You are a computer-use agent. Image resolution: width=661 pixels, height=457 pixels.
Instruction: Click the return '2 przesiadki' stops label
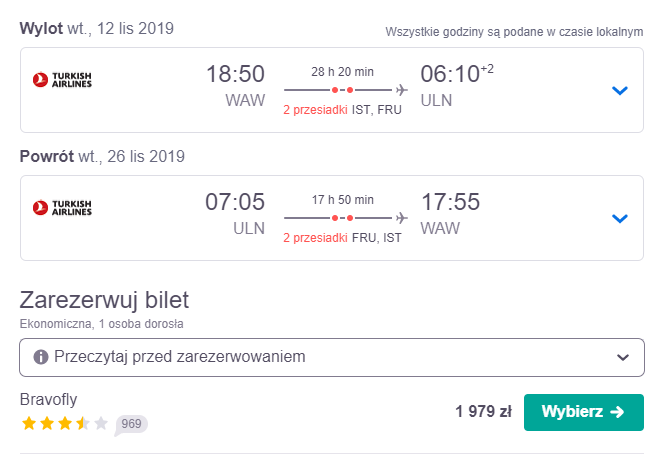pyautogui.click(x=315, y=238)
